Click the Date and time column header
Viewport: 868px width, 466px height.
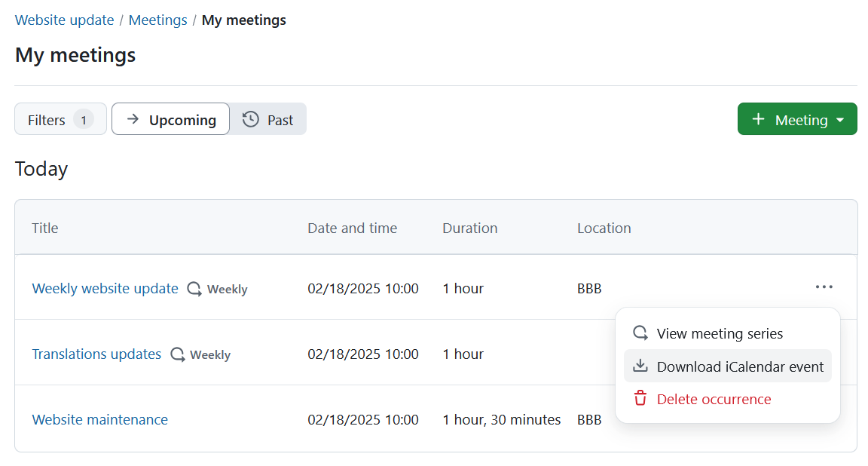click(352, 228)
